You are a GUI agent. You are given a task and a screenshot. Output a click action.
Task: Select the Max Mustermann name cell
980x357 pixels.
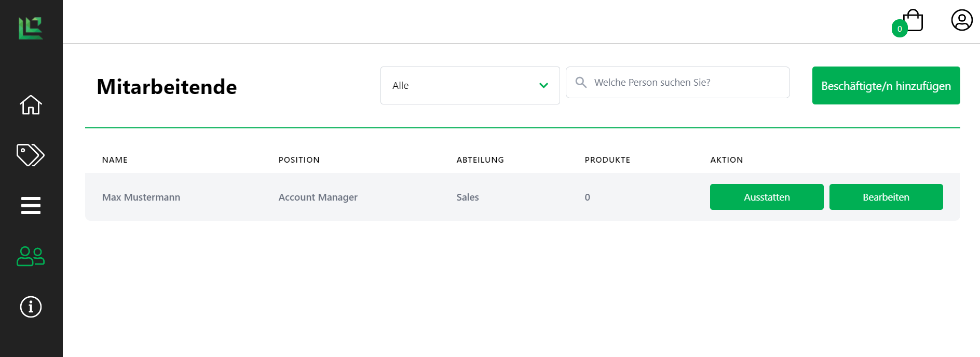point(141,197)
